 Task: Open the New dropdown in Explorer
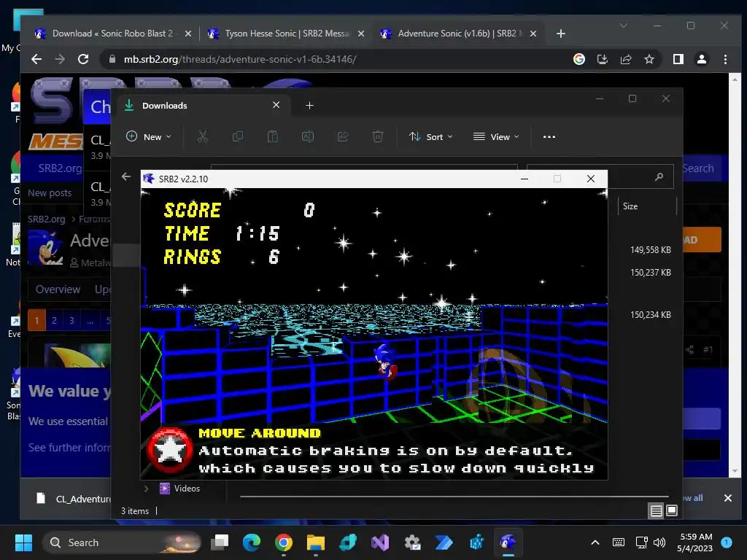coord(149,136)
